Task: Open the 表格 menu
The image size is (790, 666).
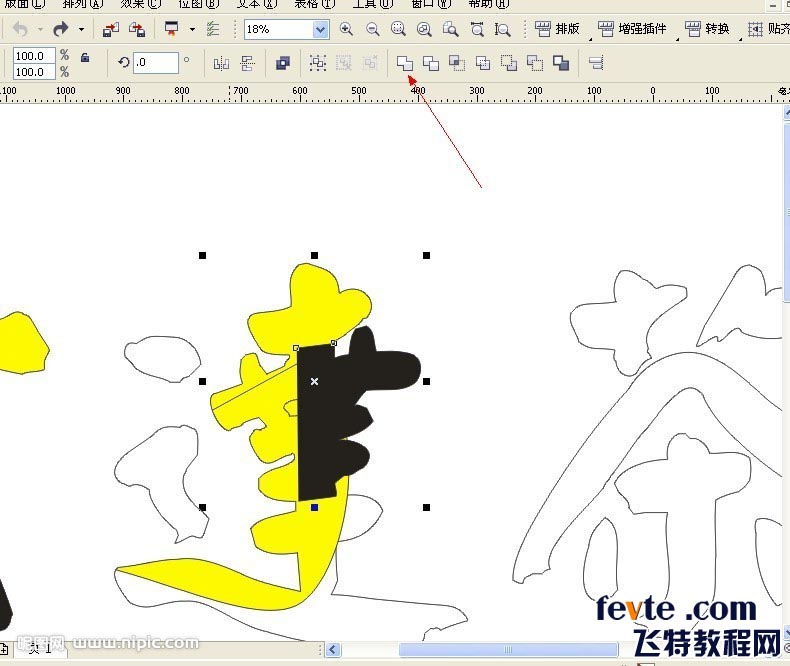Action: point(314,4)
